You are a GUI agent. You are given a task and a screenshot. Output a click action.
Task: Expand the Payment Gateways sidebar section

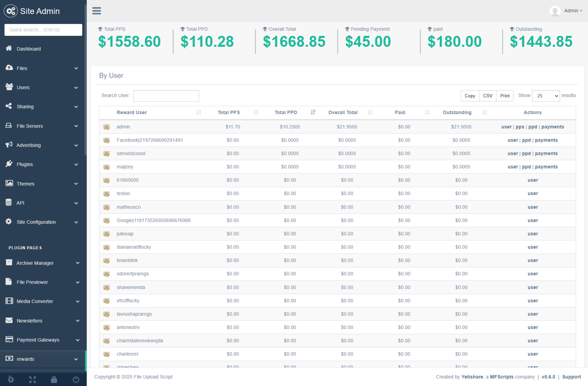43,340
